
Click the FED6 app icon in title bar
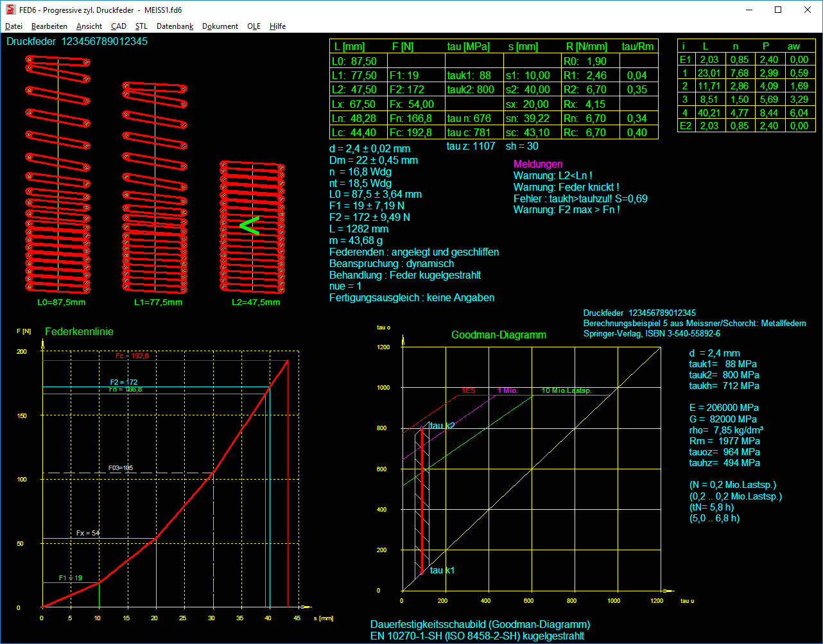(10, 10)
